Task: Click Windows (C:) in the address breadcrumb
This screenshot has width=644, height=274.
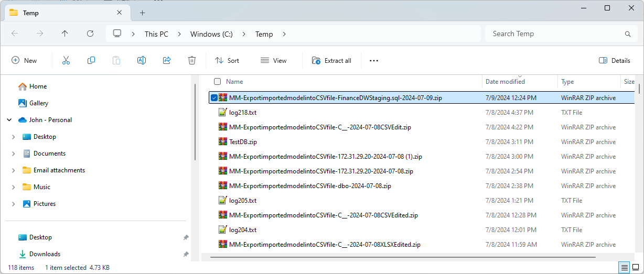Action: [211, 34]
